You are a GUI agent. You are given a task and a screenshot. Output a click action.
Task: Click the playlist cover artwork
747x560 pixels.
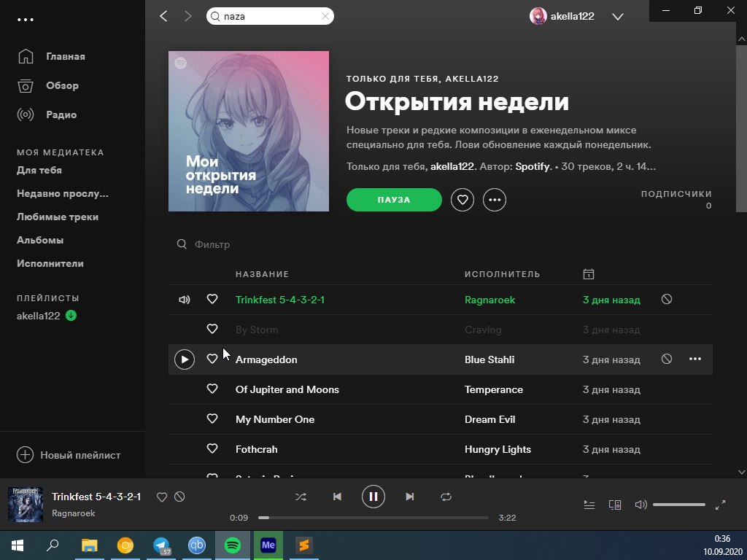249,131
